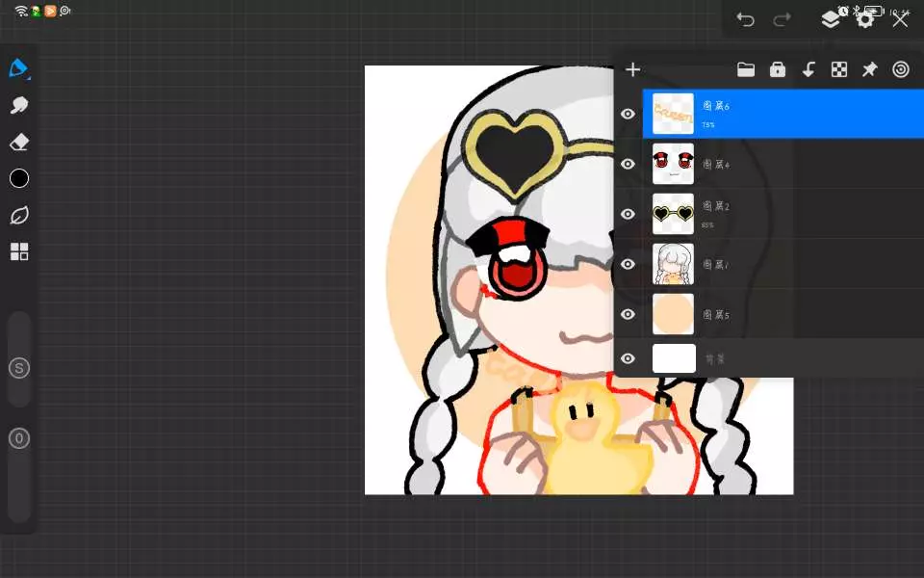Select the 背景 background layer row

783,358
